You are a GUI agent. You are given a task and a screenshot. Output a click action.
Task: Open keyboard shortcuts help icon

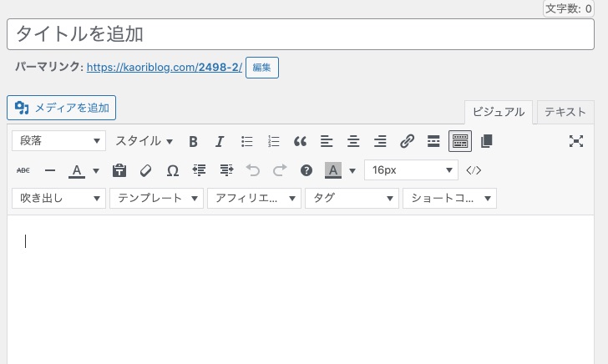(x=307, y=170)
